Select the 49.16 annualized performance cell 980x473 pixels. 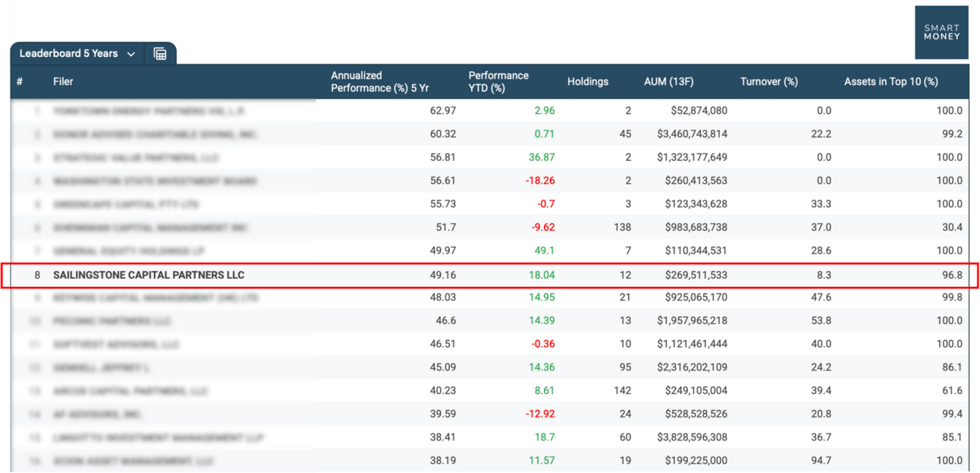[443, 275]
